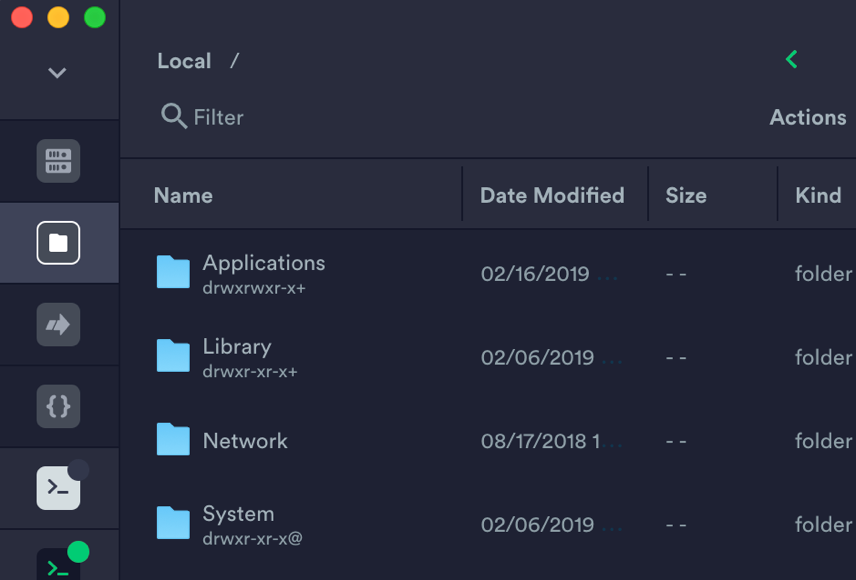Image resolution: width=856 pixels, height=580 pixels.
Task: Select the inactive terminal session icon
Action: (58, 488)
